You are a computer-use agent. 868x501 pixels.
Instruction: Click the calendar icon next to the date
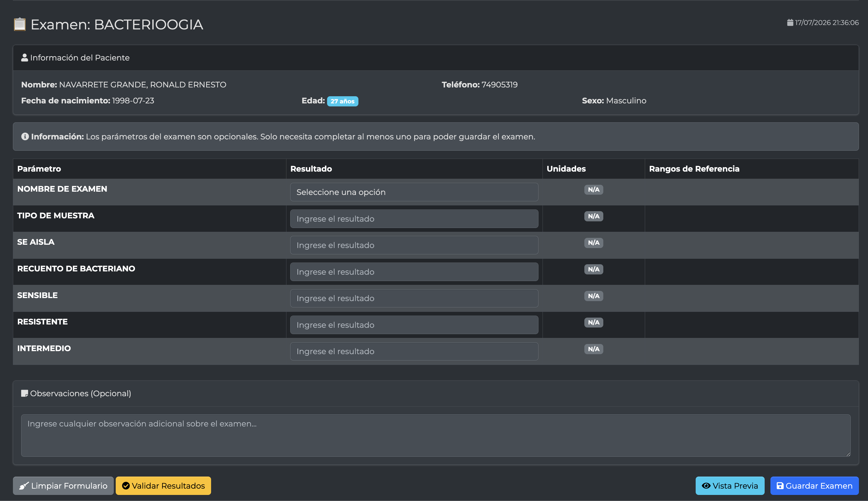(x=790, y=23)
